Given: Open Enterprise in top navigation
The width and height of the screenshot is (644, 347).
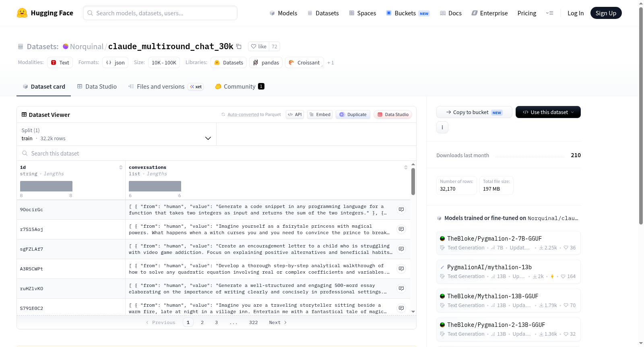Looking at the screenshot, I should pos(489,13).
